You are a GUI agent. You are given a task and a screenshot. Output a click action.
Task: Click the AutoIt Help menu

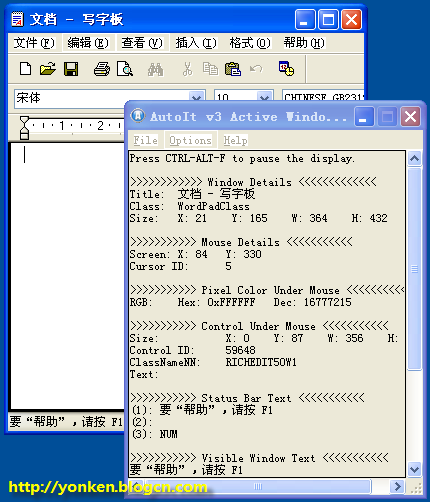[235, 140]
